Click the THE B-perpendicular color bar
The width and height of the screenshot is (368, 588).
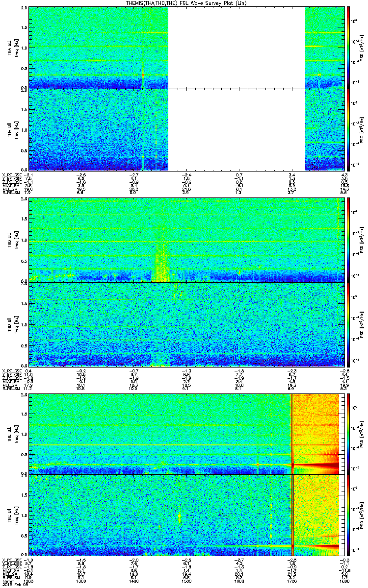click(x=348, y=433)
